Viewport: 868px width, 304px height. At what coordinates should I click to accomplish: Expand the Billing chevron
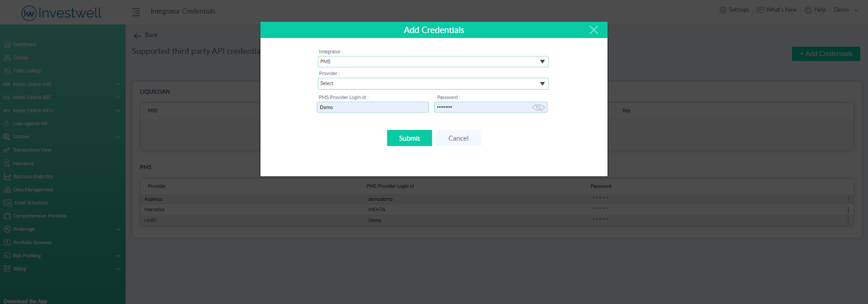pyautogui.click(x=118, y=269)
